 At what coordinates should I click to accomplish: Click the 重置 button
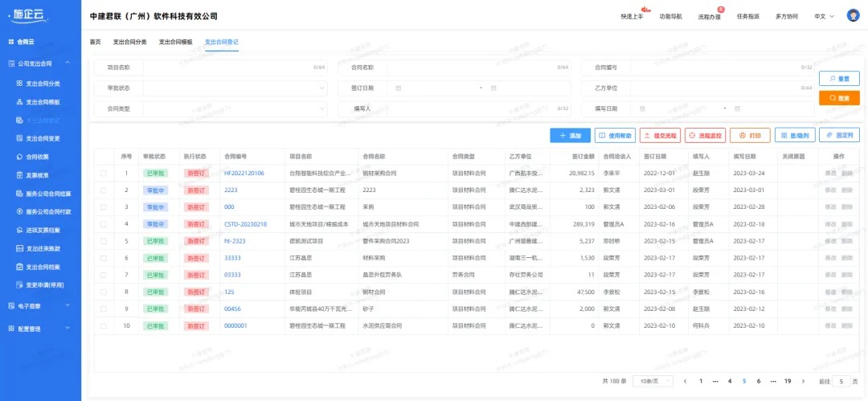click(x=839, y=79)
